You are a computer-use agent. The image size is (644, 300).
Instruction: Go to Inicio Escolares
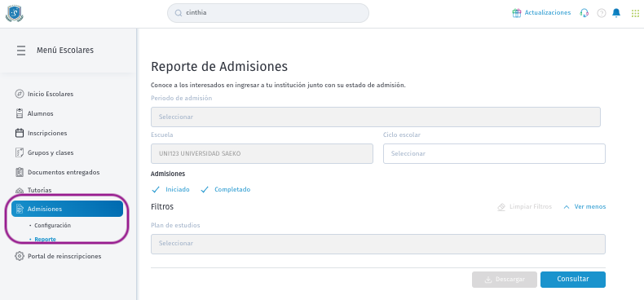[51, 94]
